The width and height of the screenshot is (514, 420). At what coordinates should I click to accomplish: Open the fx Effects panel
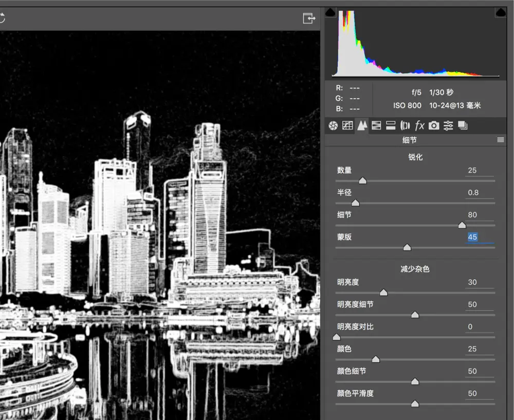tap(419, 125)
